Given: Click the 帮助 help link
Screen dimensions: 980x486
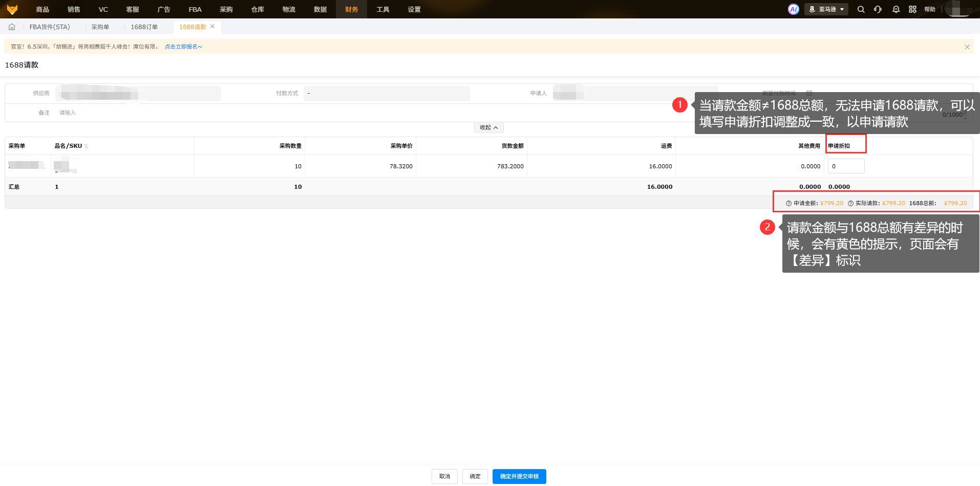Looking at the screenshot, I should click(930, 9).
